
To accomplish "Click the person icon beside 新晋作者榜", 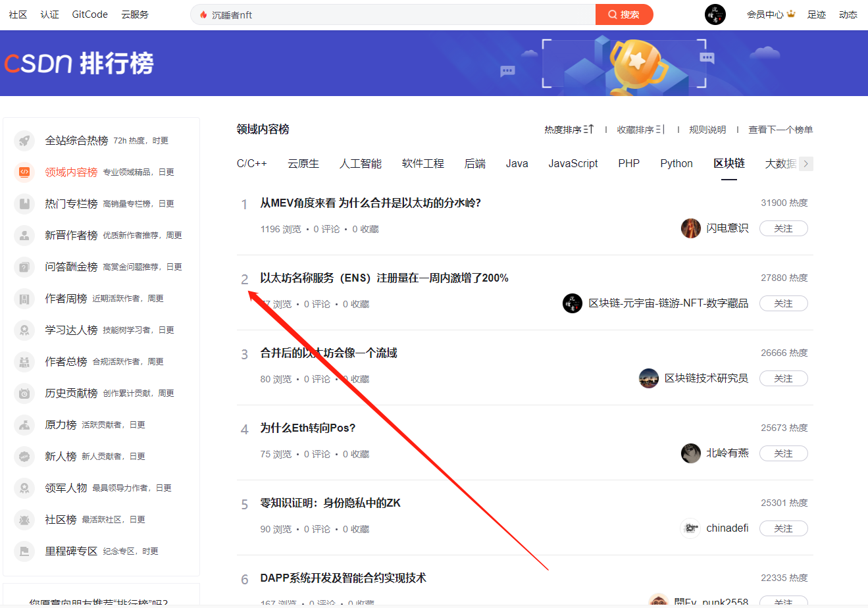I will click(x=24, y=236).
